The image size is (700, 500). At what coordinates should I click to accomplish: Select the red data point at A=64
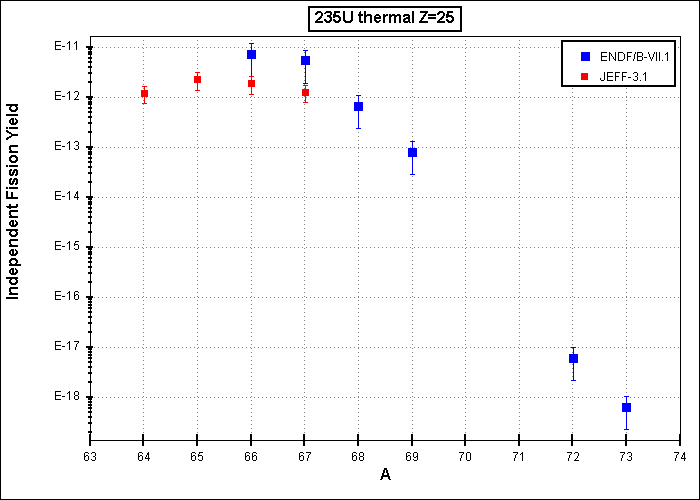[144, 93]
